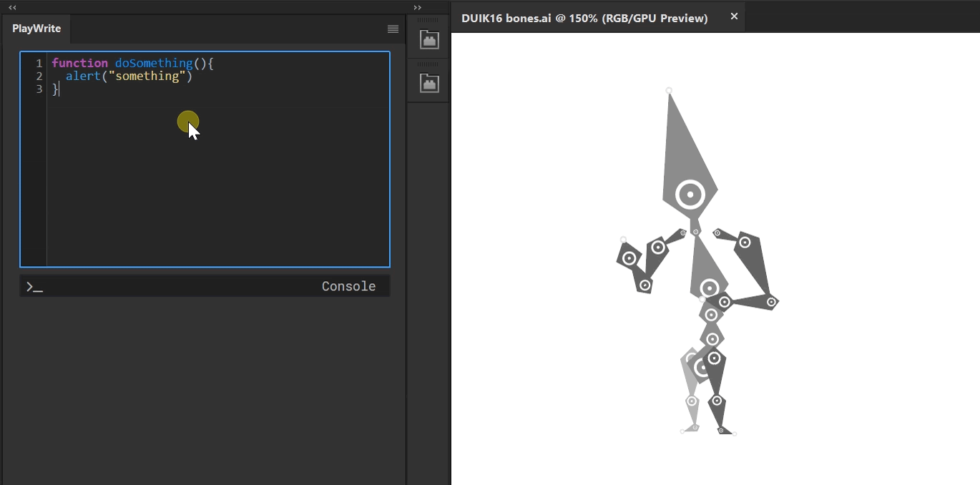980x485 pixels.
Task: Click the "alert" call on line 2
Action: [83, 76]
